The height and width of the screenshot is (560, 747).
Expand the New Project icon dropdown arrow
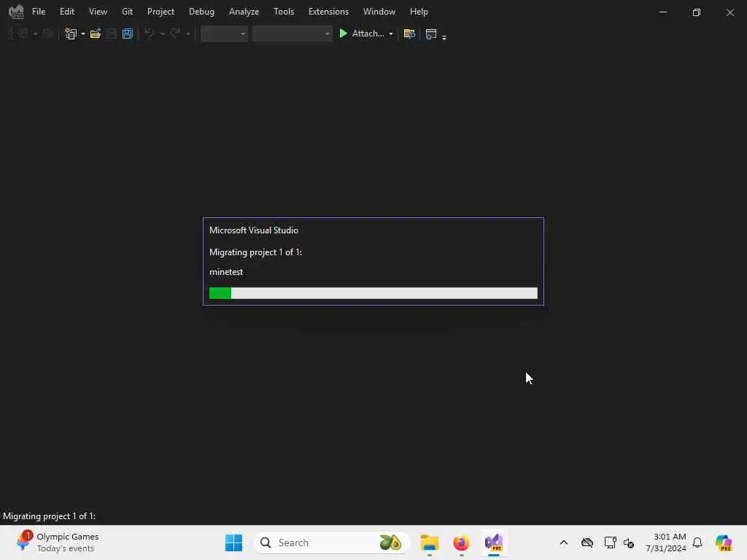click(83, 34)
